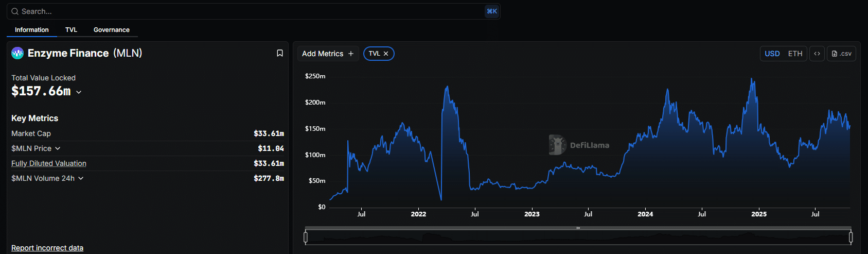Open the Information tab

tap(32, 30)
